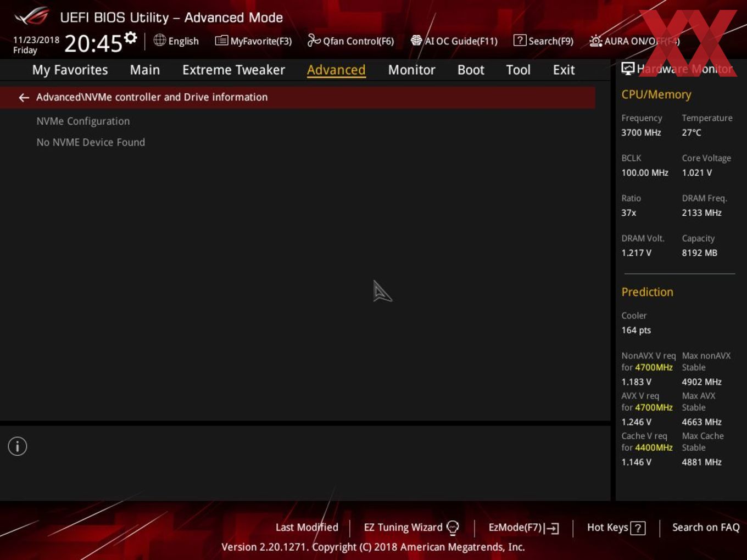Click Prediction heading
This screenshot has width=747, height=560.
tap(647, 292)
